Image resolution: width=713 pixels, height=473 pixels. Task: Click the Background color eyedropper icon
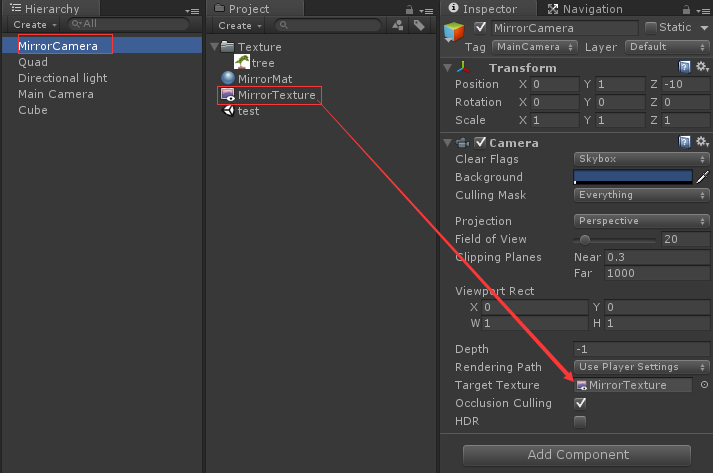pos(702,177)
